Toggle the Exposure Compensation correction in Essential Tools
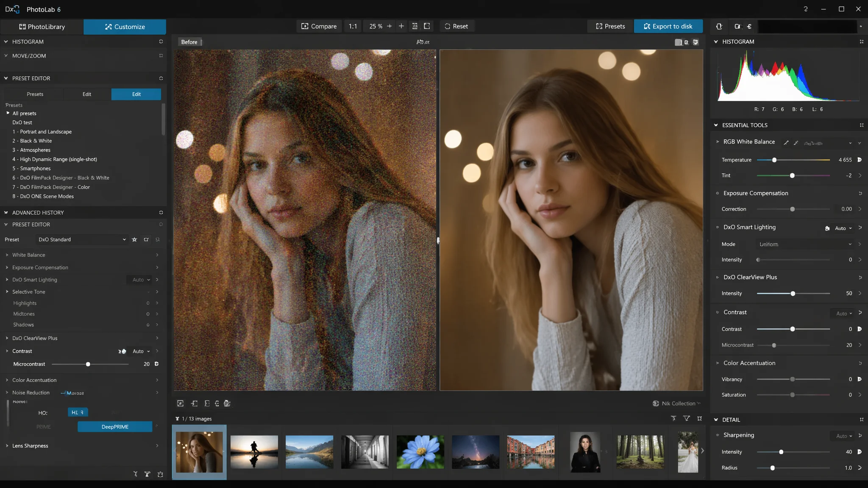 [718, 193]
